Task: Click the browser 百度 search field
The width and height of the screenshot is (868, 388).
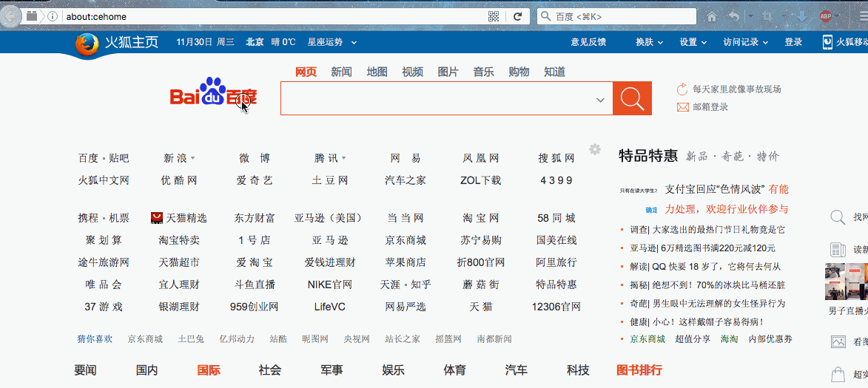Action: [616, 16]
